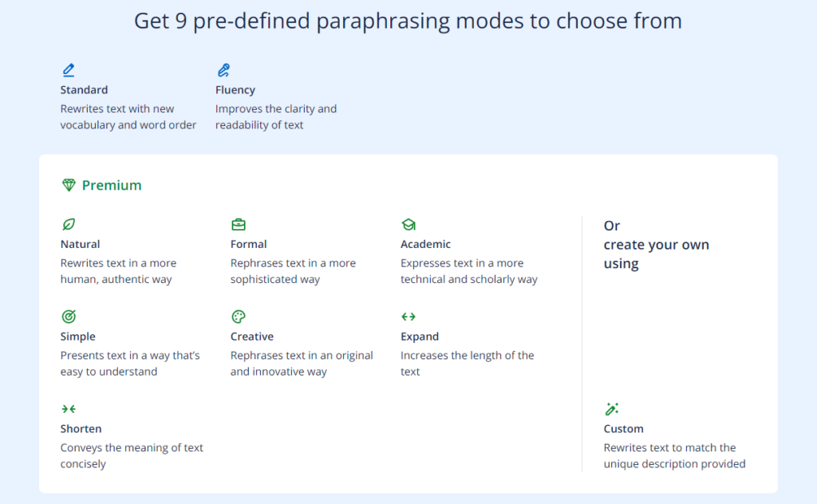Click the Shorten mode title
The height and width of the screenshot is (504, 817).
click(x=81, y=428)
